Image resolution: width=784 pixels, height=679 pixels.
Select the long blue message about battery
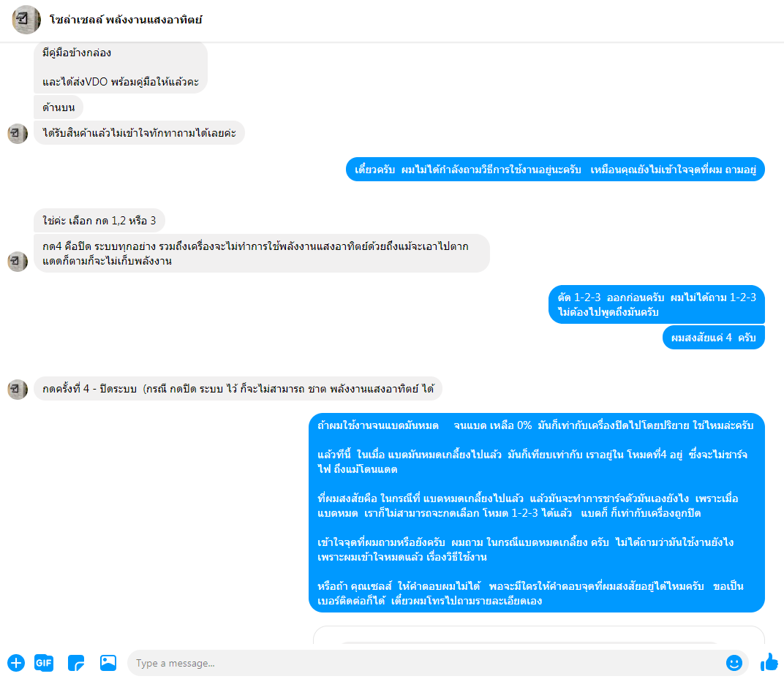(x=537, y=512)
